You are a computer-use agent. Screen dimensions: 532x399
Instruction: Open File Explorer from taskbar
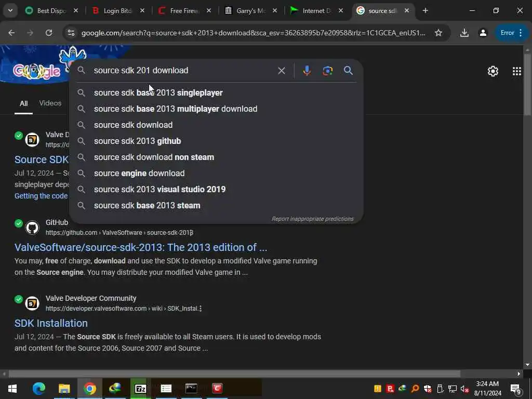click(64, 389)
